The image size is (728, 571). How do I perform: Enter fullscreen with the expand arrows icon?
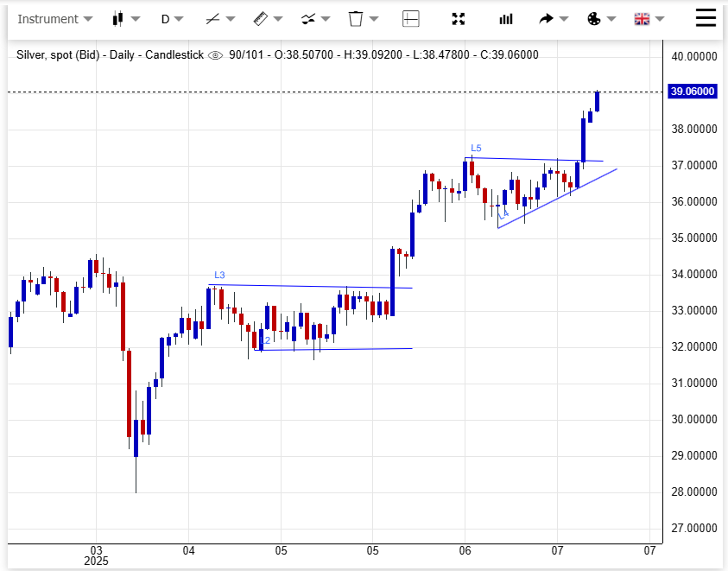click(x=459, y=19)
